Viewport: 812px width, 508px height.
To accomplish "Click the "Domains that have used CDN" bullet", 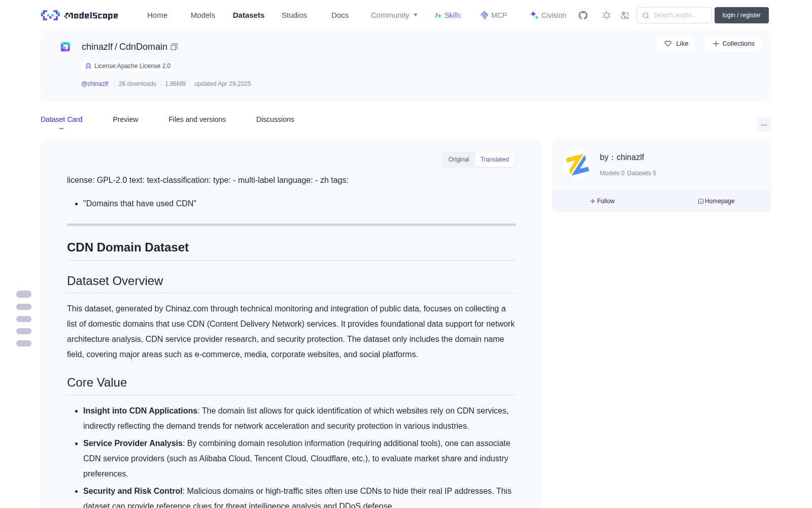I will [140, 204].
